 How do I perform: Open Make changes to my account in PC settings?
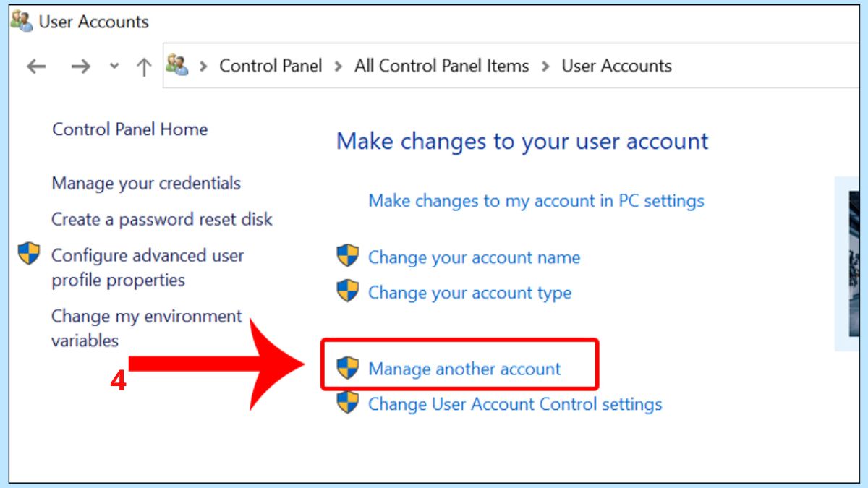point(537,200)
